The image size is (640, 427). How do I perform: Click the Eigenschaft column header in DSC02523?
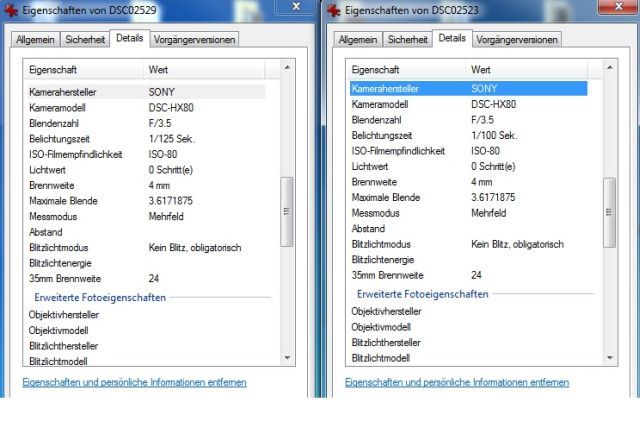coord(406,70)
